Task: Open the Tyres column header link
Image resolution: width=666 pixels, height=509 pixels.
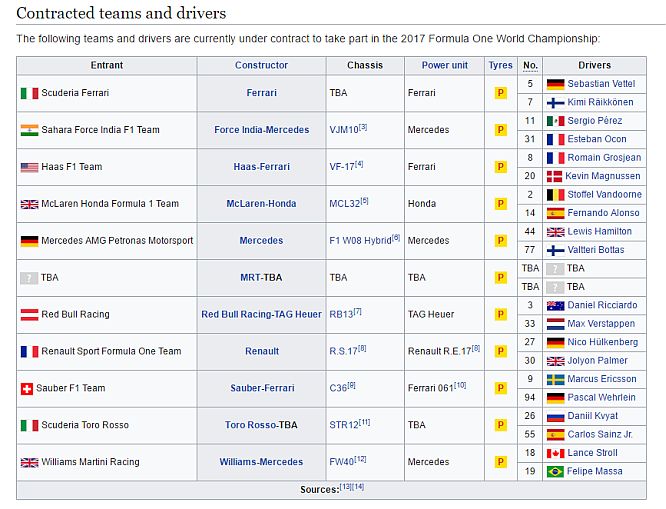Action: pos(500,65)
